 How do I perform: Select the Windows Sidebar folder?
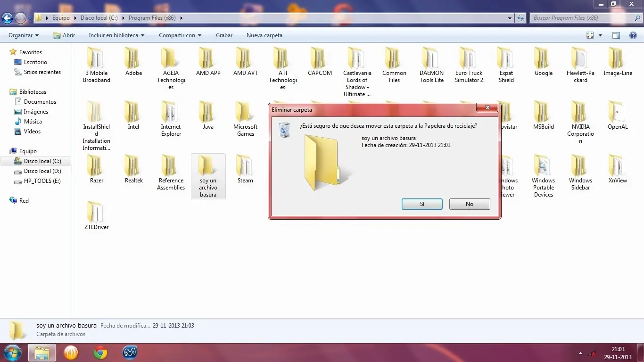[x=581, y=173]
